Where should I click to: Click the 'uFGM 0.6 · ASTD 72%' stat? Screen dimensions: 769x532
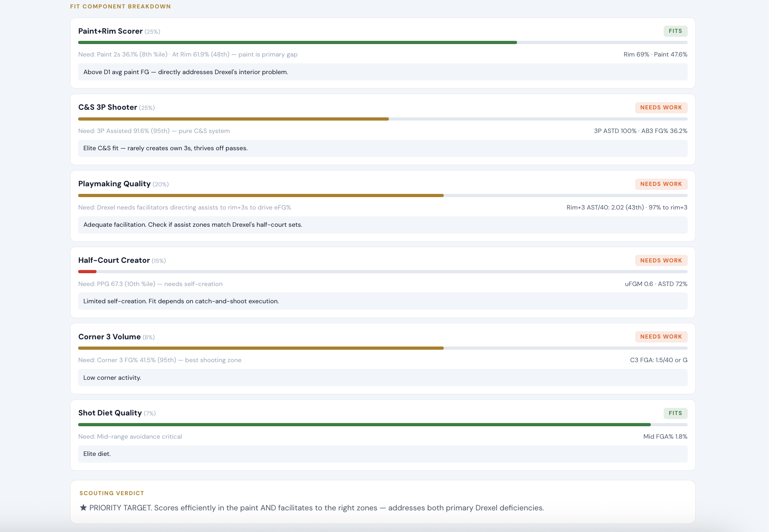coord(656,284)
